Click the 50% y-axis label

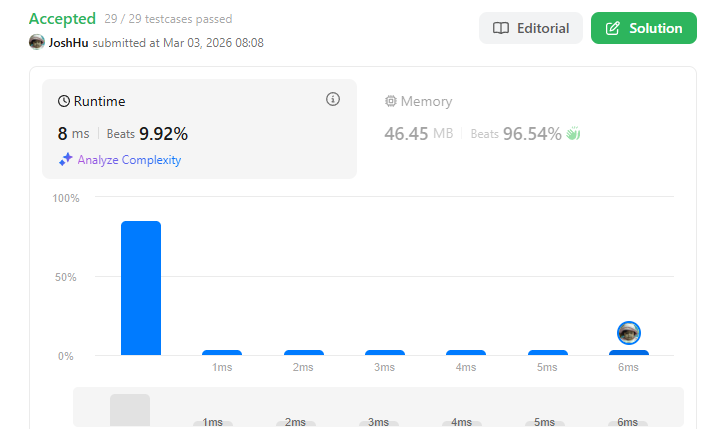(x=66, y=277)
